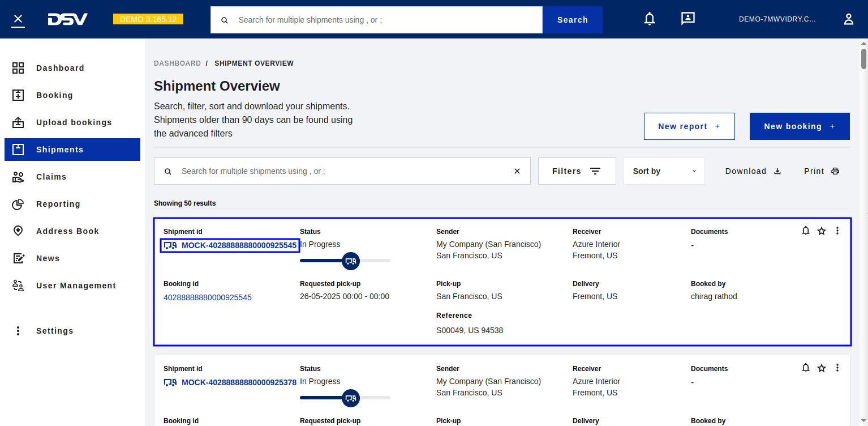This screenshot has width=868, height=426.
Task: Click the notifications bell in the header
Action: coord(650,19)
